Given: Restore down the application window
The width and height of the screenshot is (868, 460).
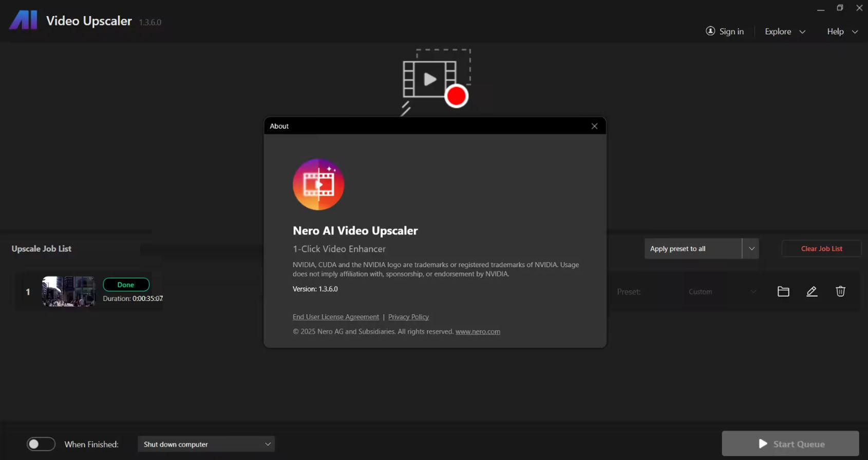Looking at the screenshot, I should (840, 8).
